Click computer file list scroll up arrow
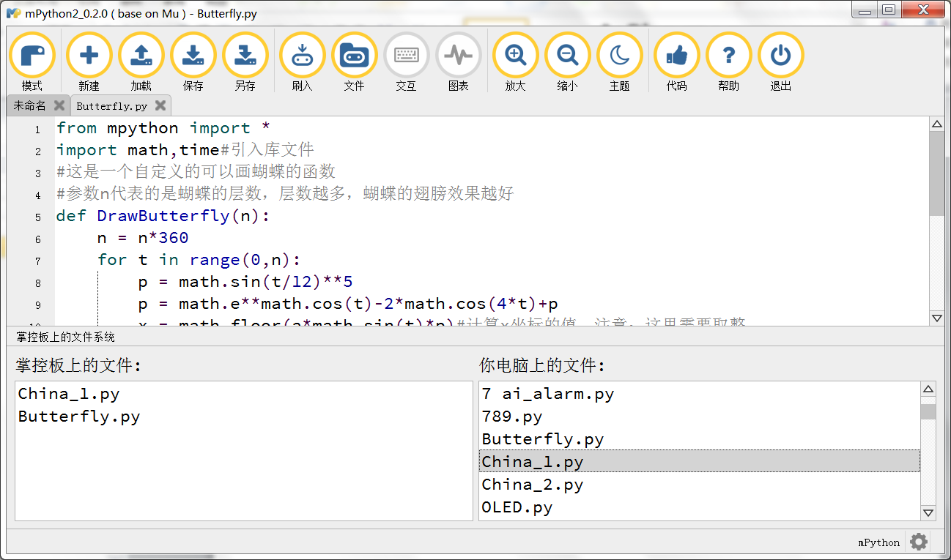Viewport: 951px width, 560px height. (x=928, y=389)
